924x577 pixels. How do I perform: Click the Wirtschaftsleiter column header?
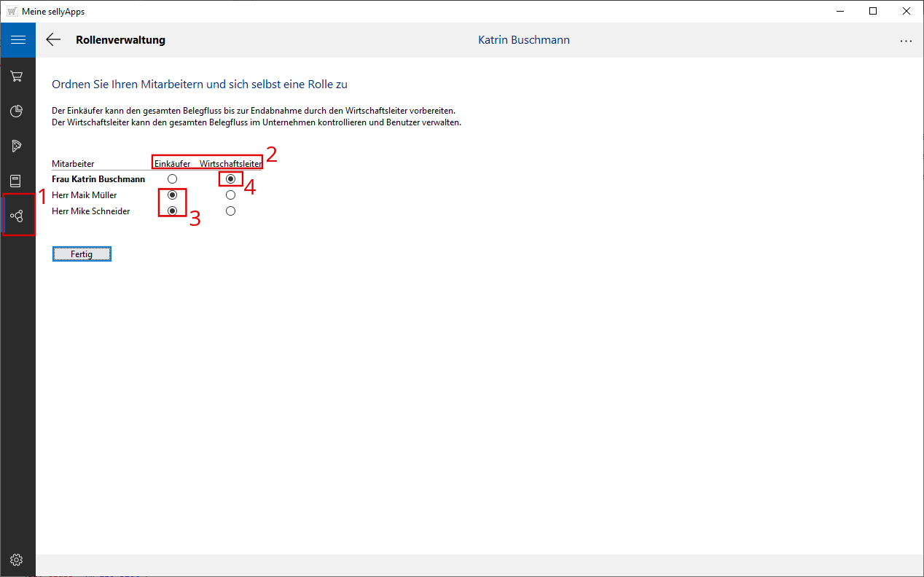coord(231,164)
